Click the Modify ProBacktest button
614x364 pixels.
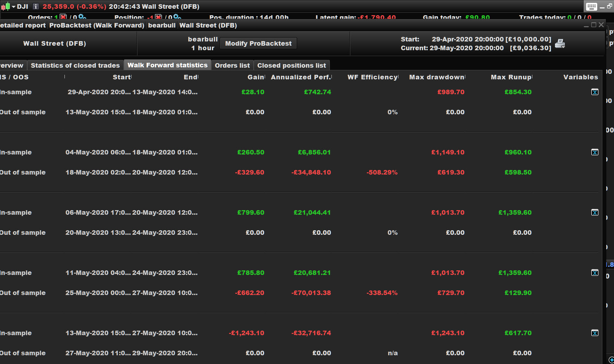click(x=258, y=43)
